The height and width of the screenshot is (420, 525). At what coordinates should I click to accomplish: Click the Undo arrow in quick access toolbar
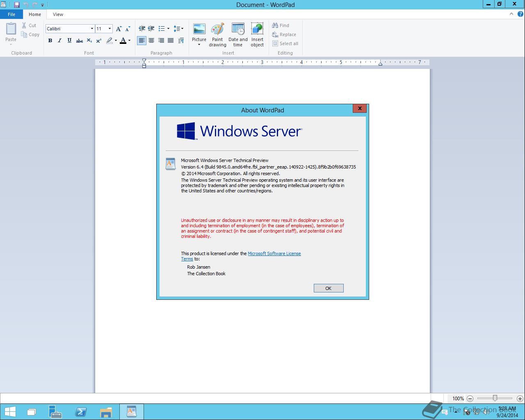click(26, 5)
